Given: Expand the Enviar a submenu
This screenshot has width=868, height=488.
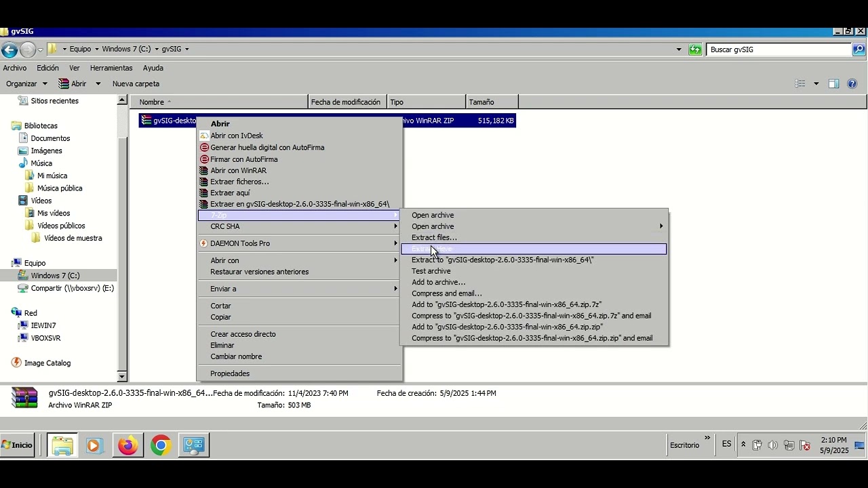Looking at the screenshot, I should pos(395,289).
